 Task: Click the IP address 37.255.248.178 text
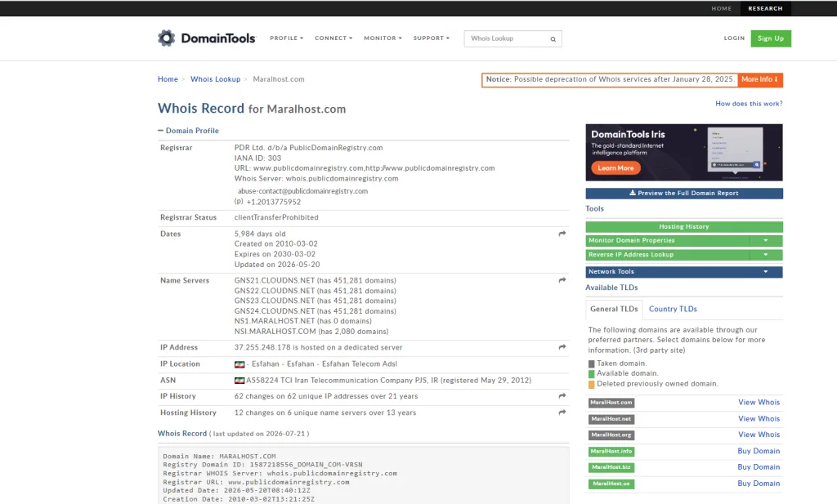tap(262, 347)
